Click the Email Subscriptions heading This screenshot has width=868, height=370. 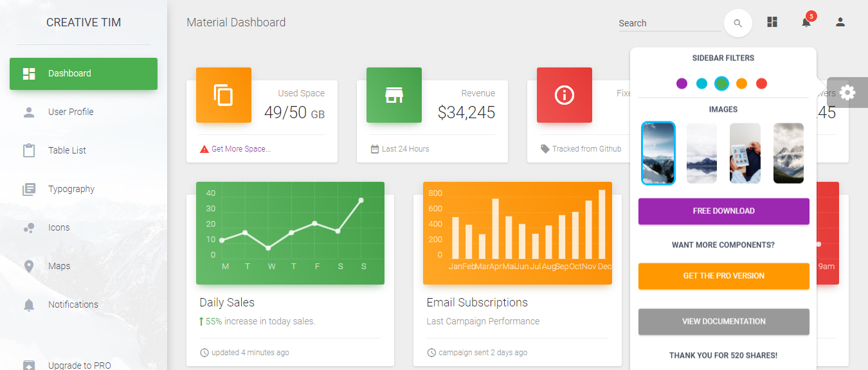477,303
